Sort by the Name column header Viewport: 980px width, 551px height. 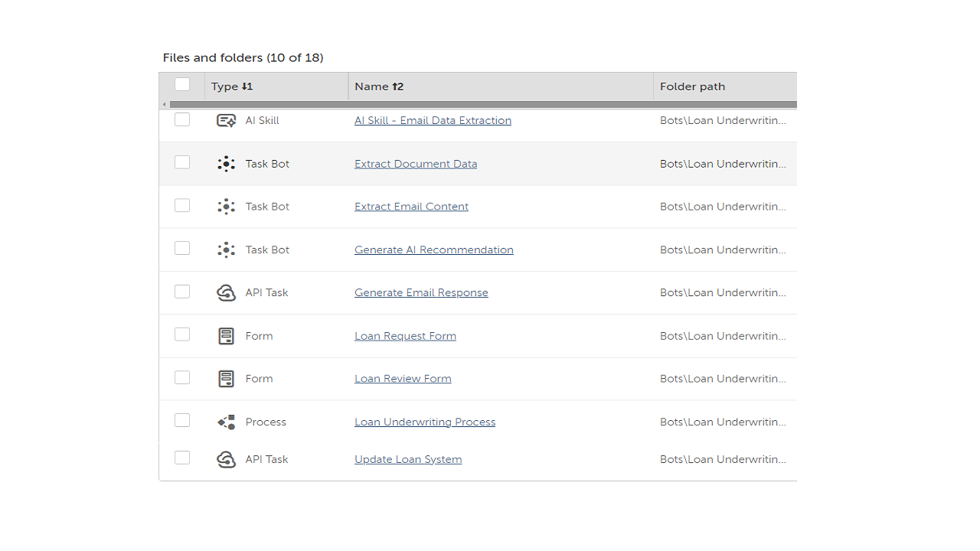379,86
